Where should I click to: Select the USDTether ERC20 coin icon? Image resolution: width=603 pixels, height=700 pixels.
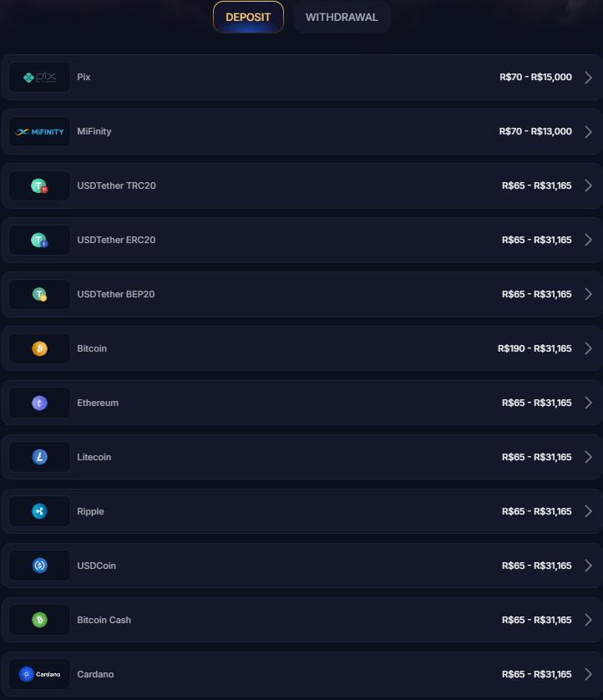39,241
